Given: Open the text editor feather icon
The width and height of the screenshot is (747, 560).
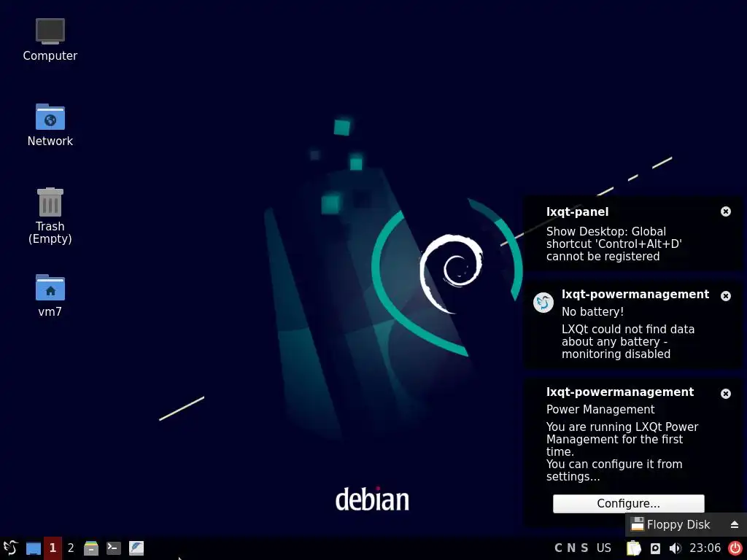Looking at the screenshot, I should [x=136, y=548].
